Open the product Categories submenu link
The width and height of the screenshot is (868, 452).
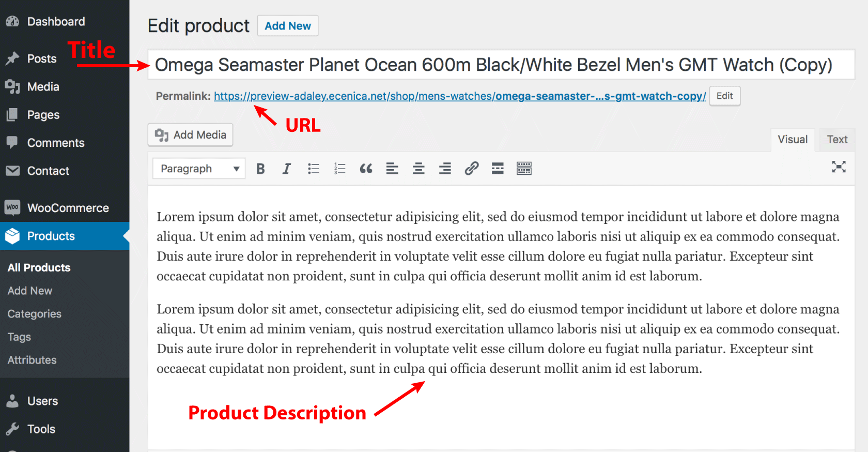tap(35, 314)
